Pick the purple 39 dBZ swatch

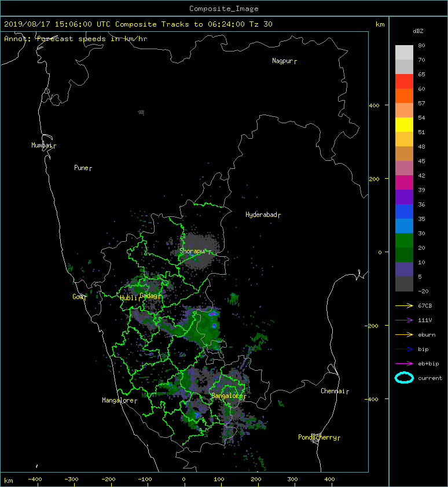tap(404, 197)
